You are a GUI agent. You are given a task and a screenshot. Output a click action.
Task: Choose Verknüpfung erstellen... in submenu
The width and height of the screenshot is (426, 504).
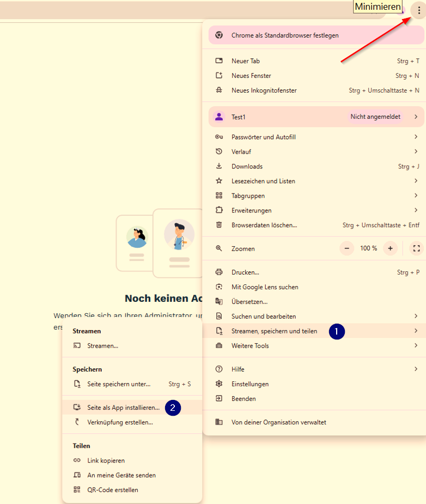(132, 422)
